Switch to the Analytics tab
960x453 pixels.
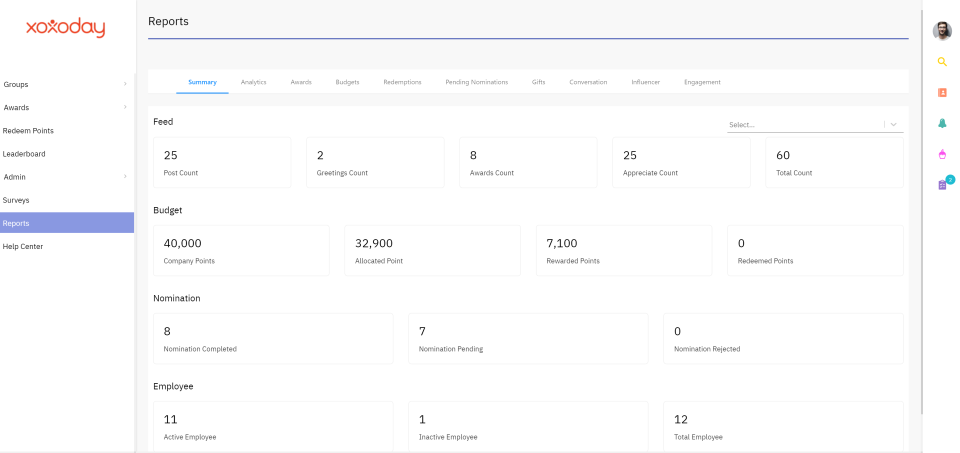[253, 82]
